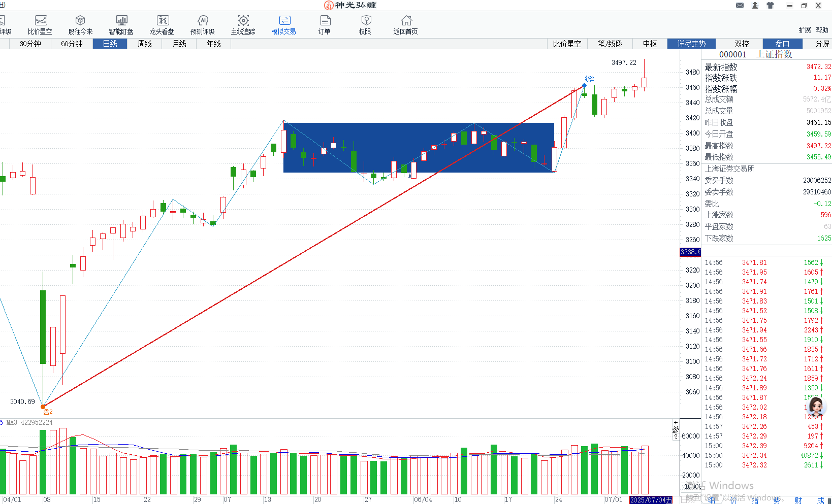This screenshot has width=832, height=504.
Task: Open 模拟交易 simulated trading
Action: tap(284, 24)
